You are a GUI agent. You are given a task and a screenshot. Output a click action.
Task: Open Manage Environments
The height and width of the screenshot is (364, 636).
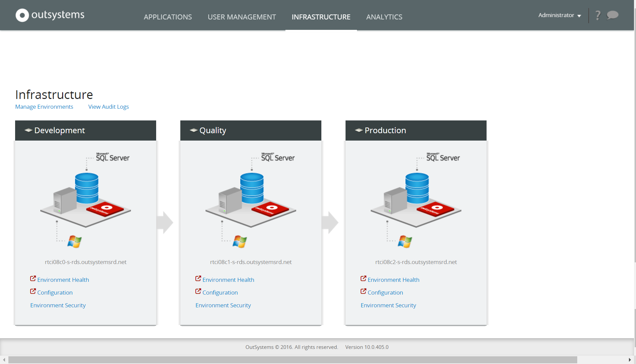click(44, 107)
